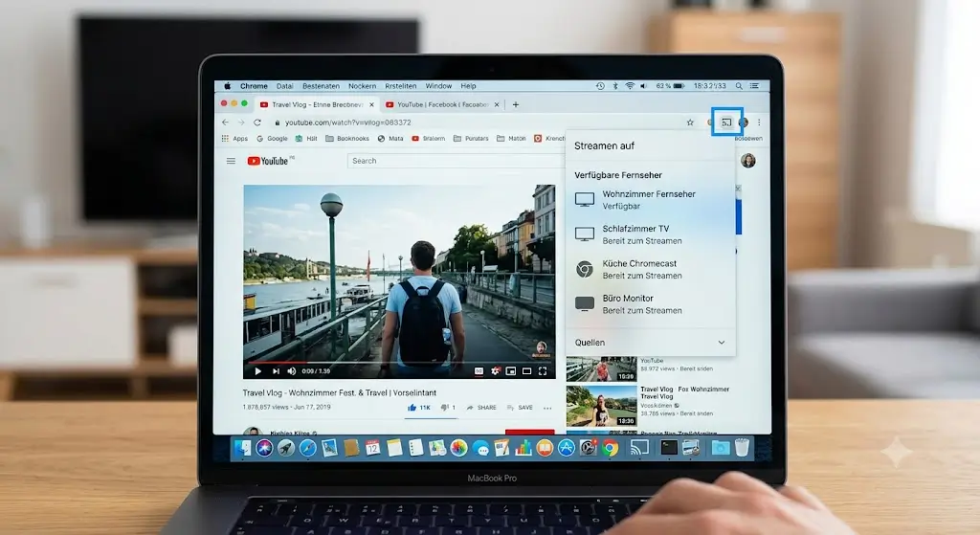Open the 18:30 Travel Vlog thumbnail
The height and width of the screenshot is (535, 980).
tap(601, 406)
